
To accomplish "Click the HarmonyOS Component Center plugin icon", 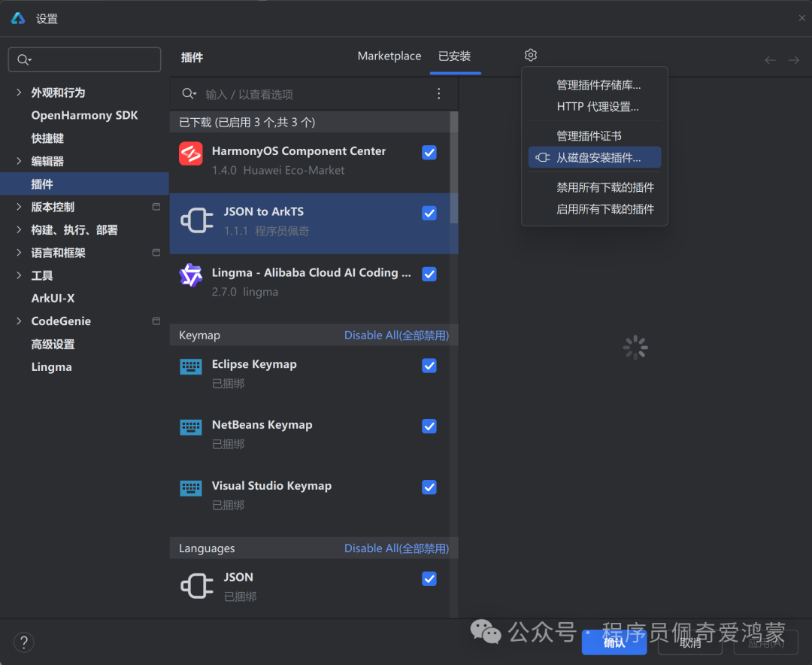I will (x=190, y=153).
